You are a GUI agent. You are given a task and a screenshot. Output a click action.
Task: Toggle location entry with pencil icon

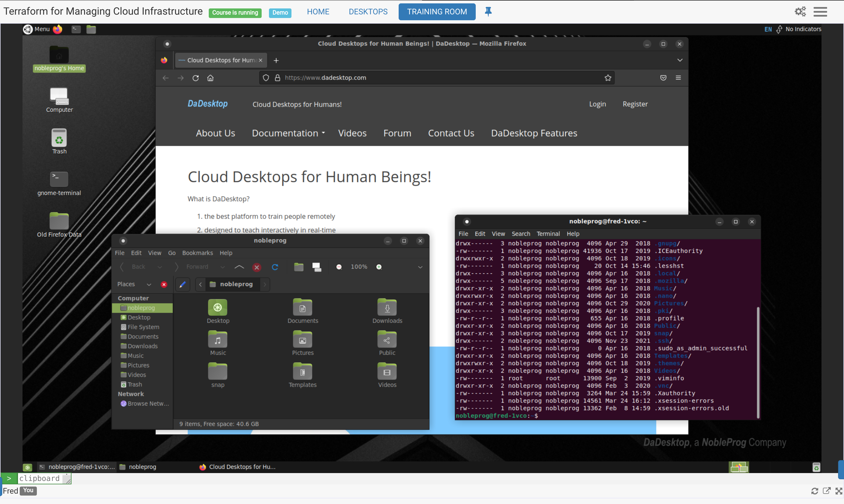(183, 284)
